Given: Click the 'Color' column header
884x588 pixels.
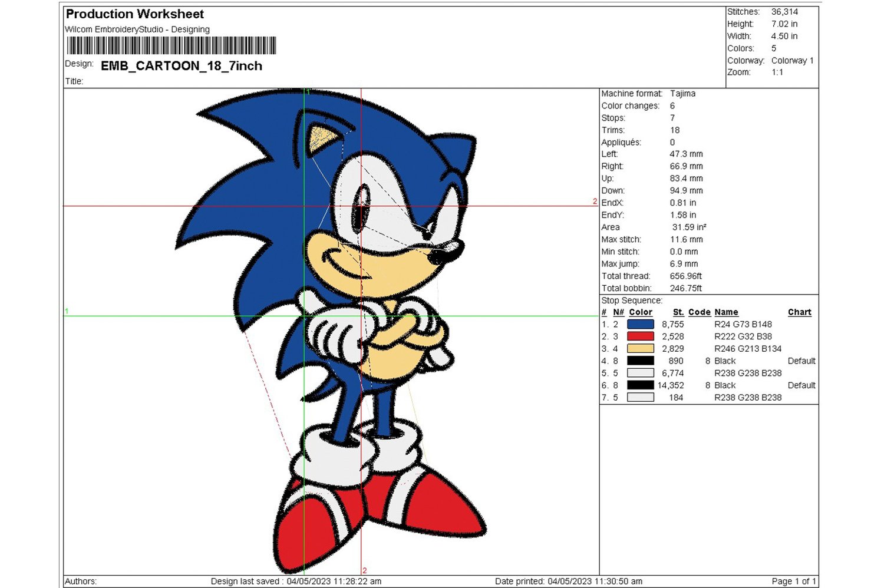Looking at the screenshot, I should tap(641, 312).
